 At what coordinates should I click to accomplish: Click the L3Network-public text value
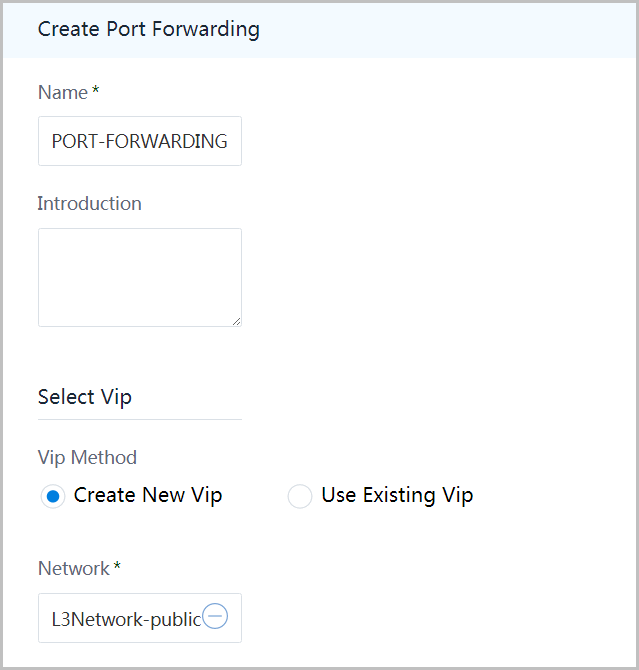point(126,619)
